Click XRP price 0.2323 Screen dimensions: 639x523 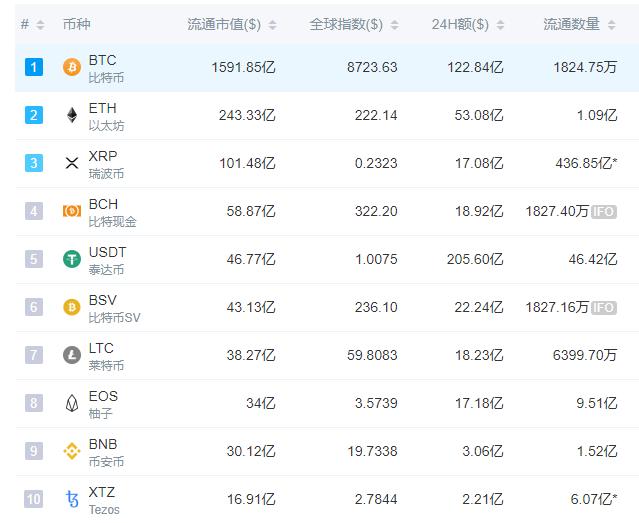pos(376,163)
